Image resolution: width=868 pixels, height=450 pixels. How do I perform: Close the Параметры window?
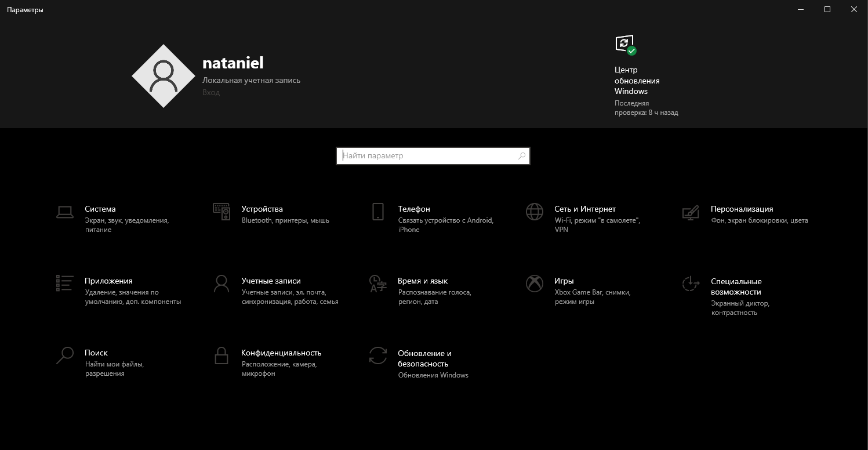[x=854, y=9]
